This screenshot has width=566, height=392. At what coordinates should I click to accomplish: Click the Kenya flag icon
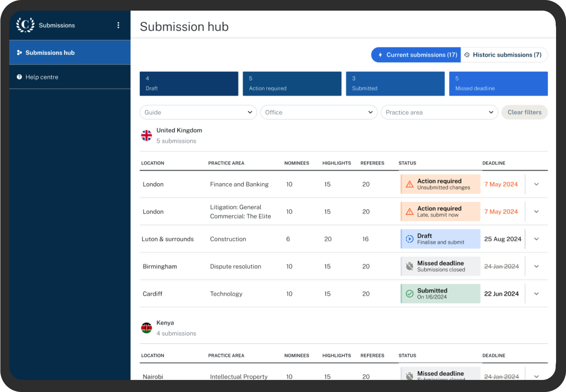tap(147, 328)
